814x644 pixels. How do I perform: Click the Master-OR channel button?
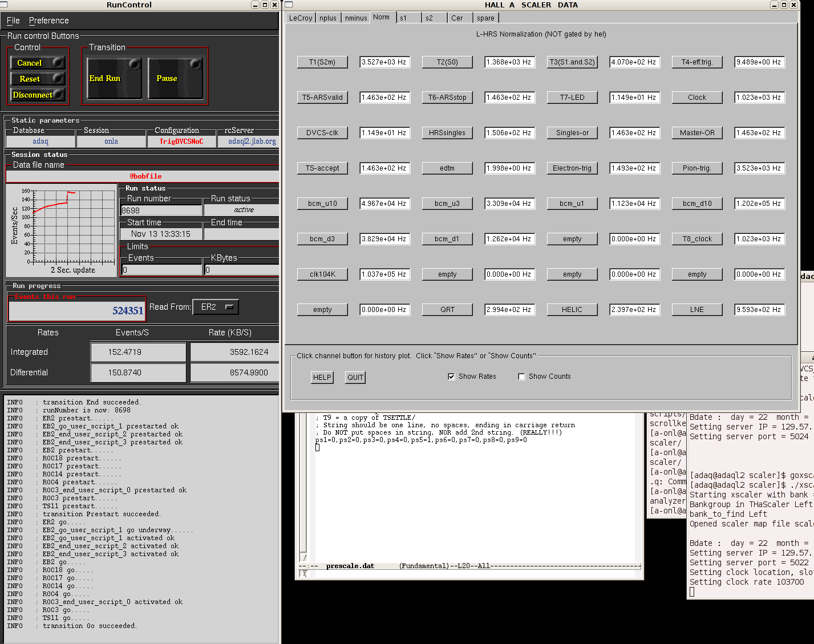point(697,133)
